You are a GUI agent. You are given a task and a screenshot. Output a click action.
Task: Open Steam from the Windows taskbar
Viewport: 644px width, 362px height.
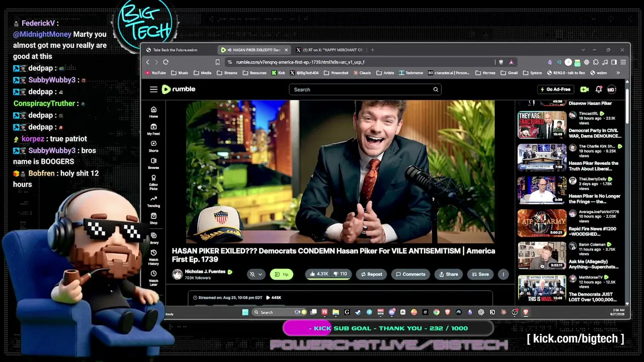point(358,312)
